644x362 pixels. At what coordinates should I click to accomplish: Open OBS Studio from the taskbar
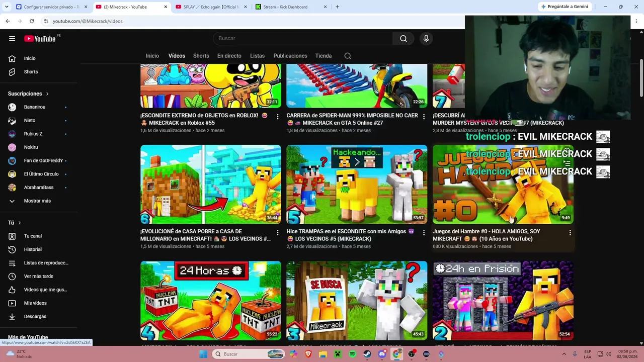pyautogui.click(x=412, y=354)
